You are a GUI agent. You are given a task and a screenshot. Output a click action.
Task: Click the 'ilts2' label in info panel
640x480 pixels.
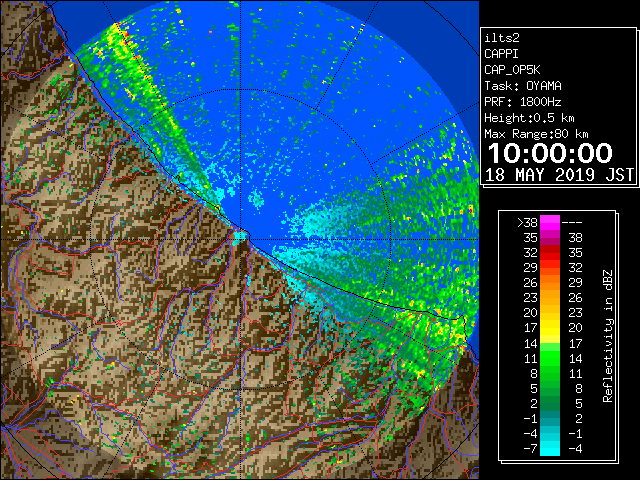tap(502, 38)
